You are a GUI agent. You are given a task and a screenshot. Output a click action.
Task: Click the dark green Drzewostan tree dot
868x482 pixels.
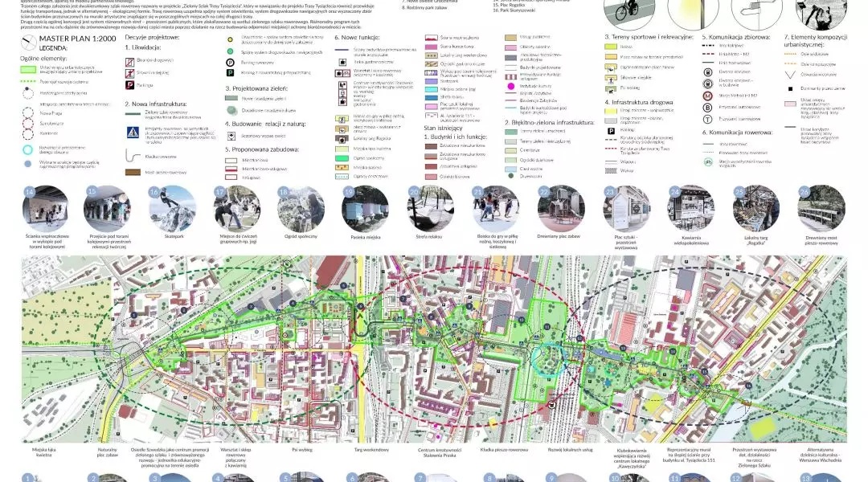[x=510, y=176]
